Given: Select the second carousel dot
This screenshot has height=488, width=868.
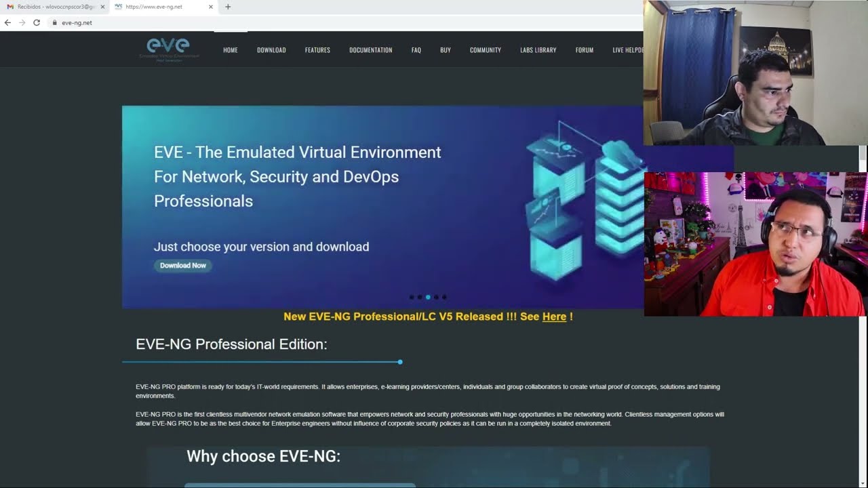Looking at the screenshot, I should [420, 297].
